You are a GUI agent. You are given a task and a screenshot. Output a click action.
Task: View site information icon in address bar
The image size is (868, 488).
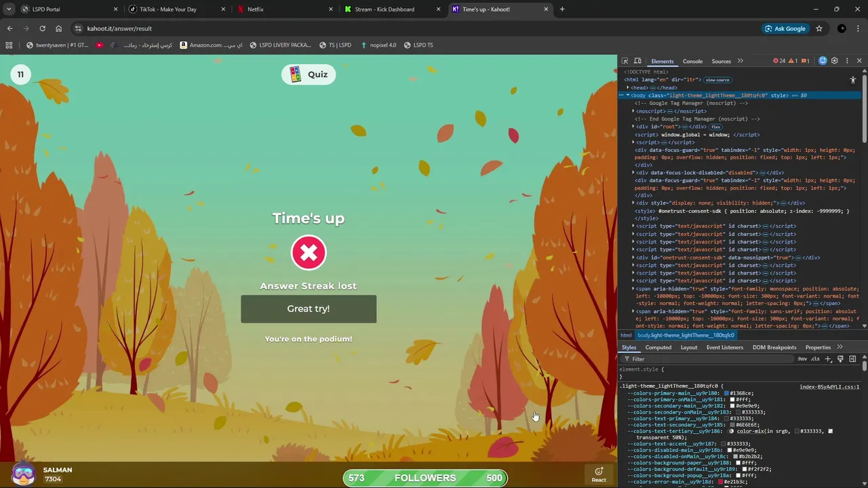coord(78,28)
